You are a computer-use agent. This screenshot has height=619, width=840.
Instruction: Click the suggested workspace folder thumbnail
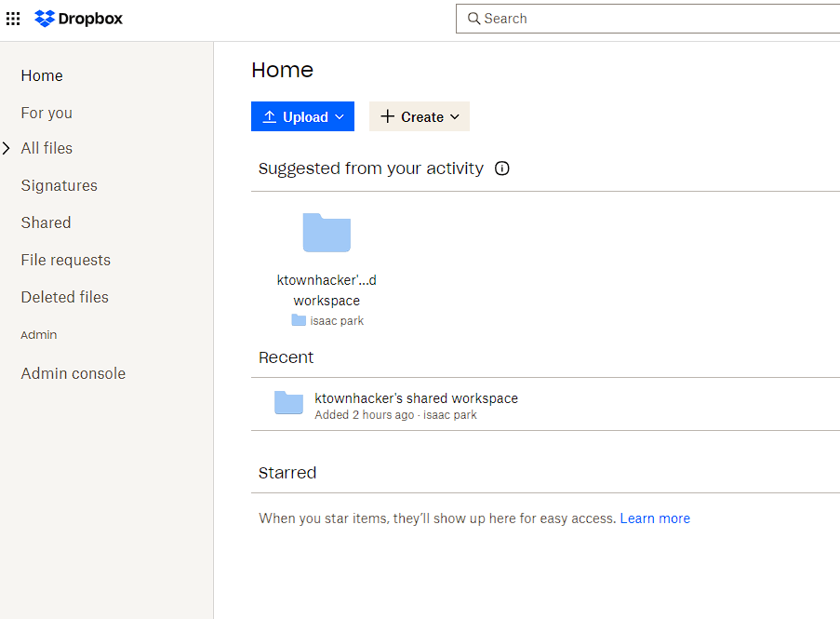tap(327, 232)
